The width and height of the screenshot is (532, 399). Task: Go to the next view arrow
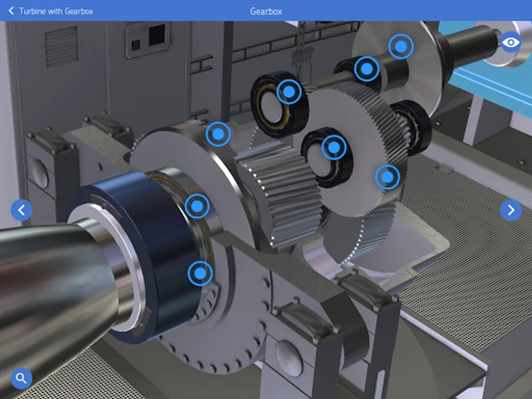point(511,210)
